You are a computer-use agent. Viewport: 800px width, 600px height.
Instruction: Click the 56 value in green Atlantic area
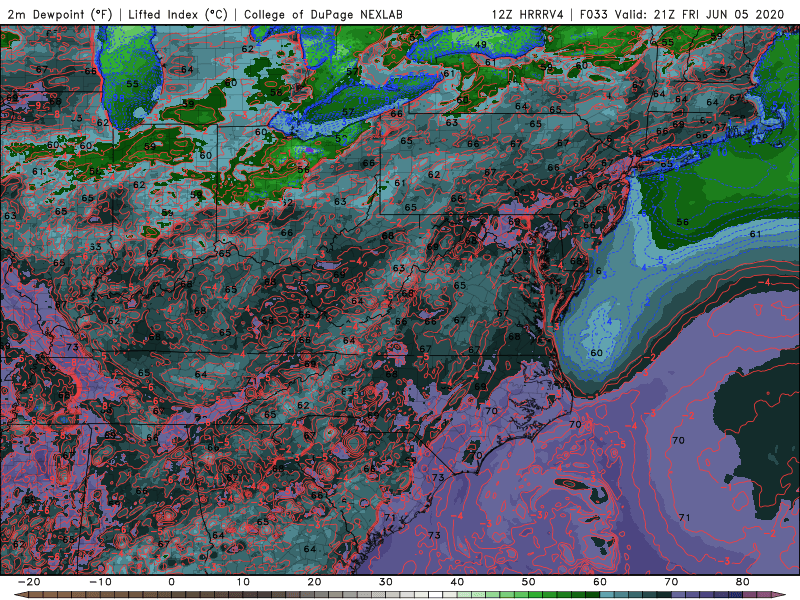683,222
